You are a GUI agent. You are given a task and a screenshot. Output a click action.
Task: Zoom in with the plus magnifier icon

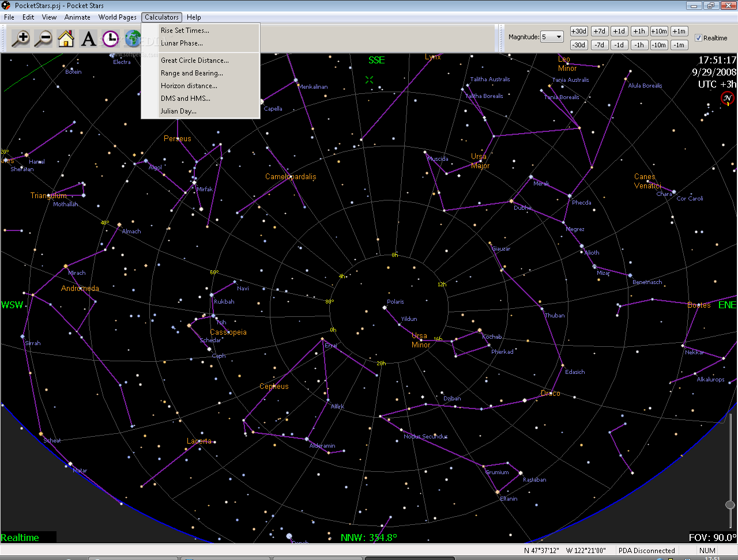(21, 39)
